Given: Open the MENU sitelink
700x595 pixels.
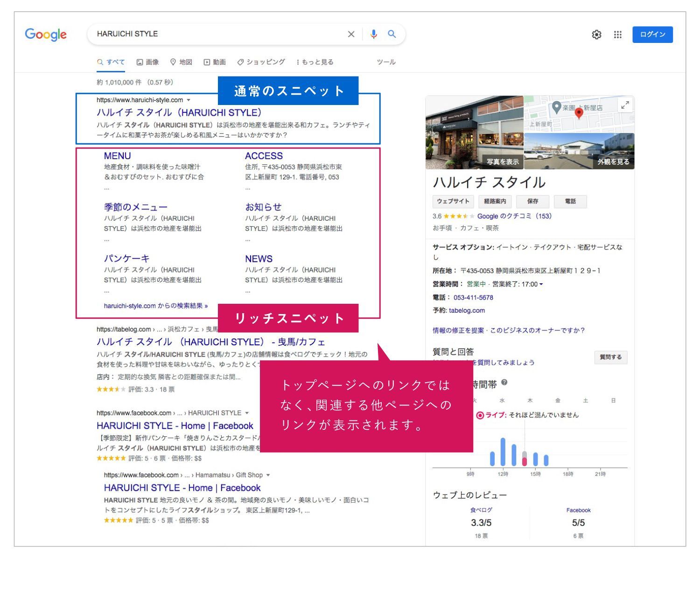Looking at the screenshot, I should [x=117, y=156].
